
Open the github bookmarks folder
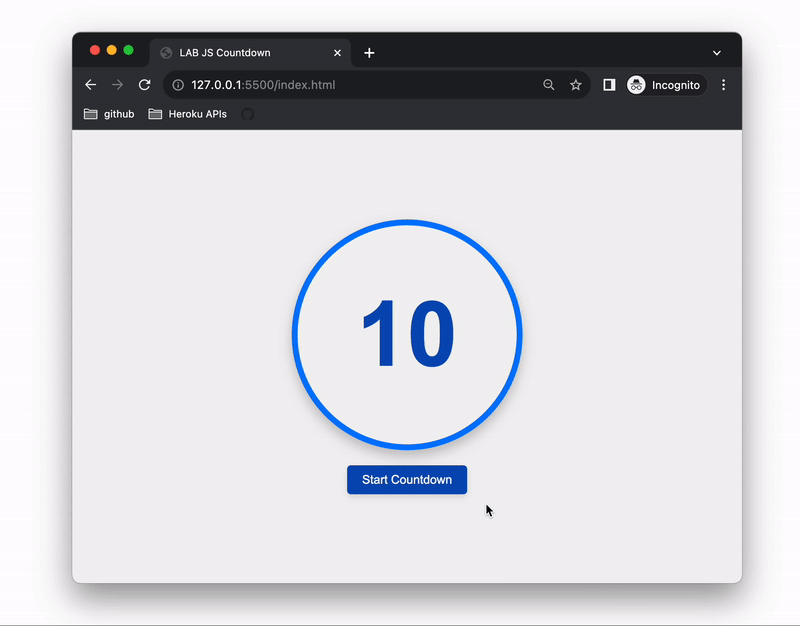(x=109, y=114)
